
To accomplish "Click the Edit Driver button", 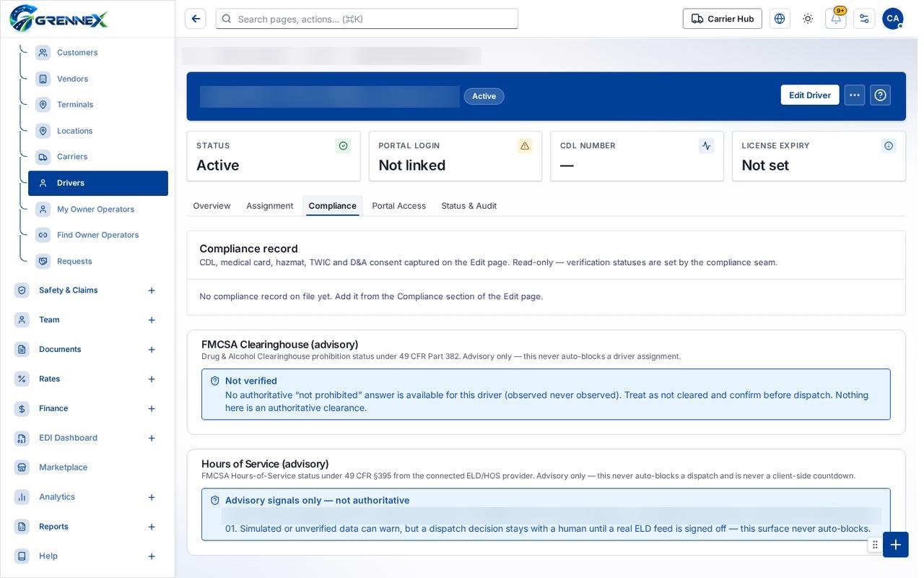I will click(x=810, y=95).
